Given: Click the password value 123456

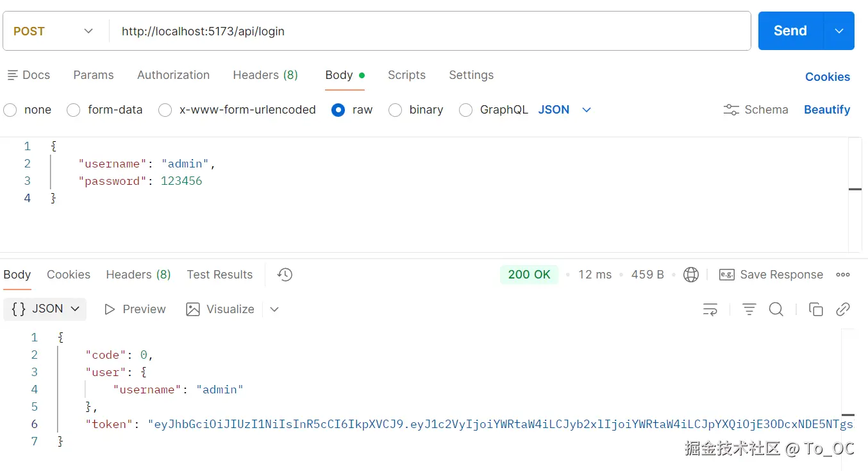Looking at the screenshot, I should pos(181,181).
